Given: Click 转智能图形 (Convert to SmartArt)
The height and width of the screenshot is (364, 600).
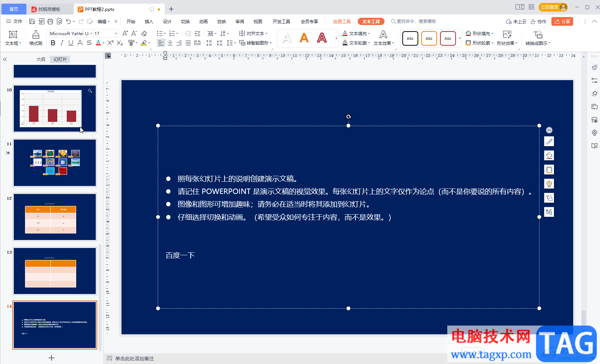Looking at the screenshot, I should (255, 43).
